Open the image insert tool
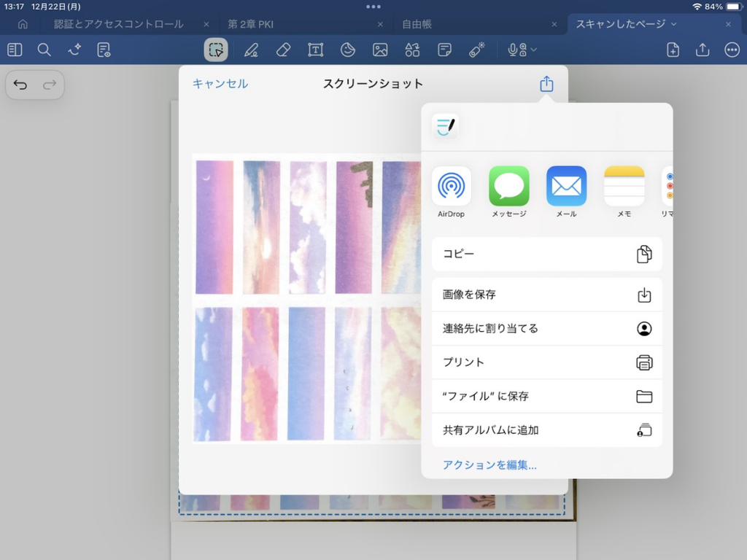 tap(380, 50)
